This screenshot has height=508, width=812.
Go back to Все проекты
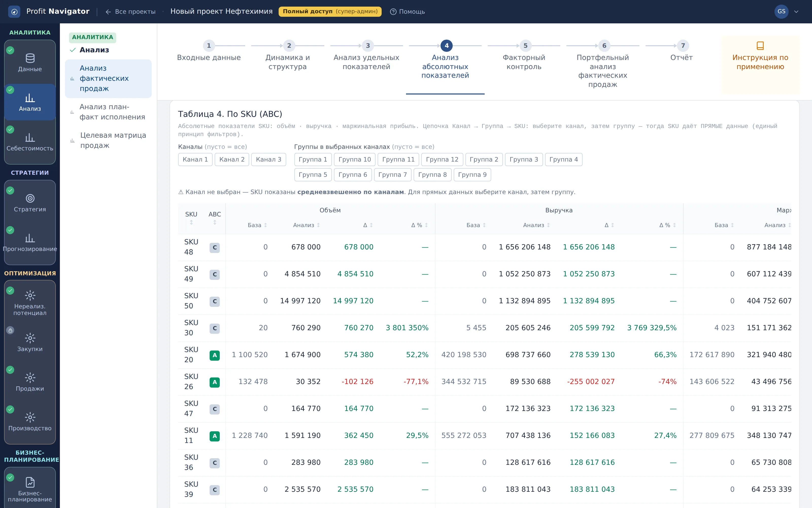point(130,11)
